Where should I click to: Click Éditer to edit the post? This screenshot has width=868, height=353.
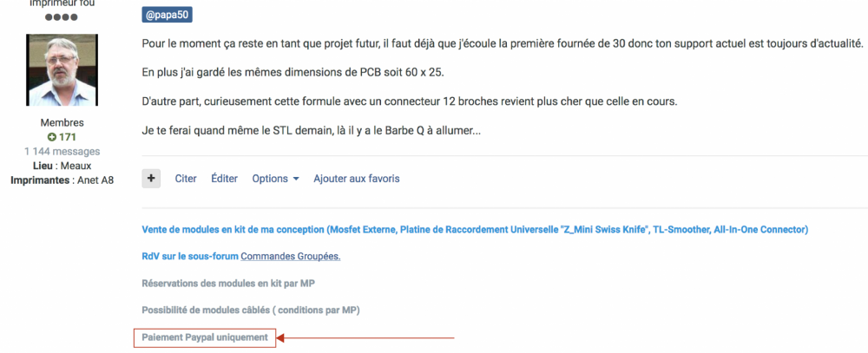point(224,179)
